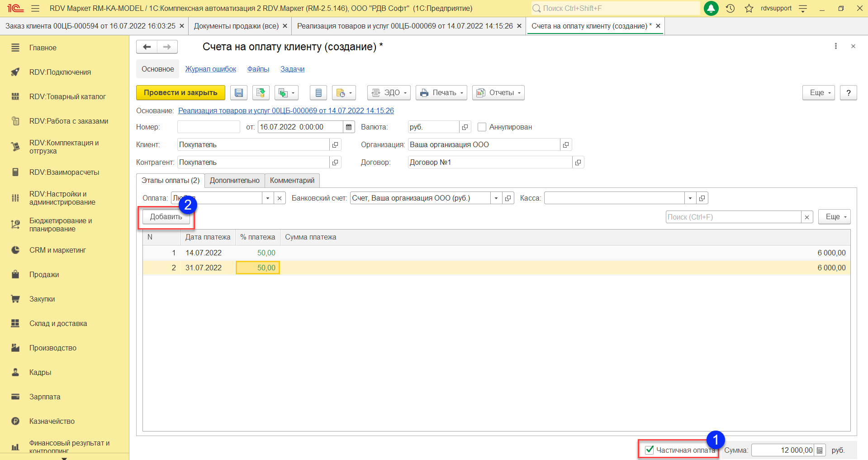Open the ЭДО dropdown menu
Screen dimensions: 868x460
point(389,93)
